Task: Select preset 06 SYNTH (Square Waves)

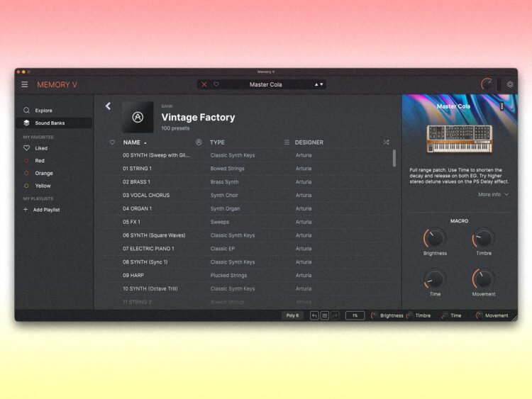Action: (x=248, y=235)
